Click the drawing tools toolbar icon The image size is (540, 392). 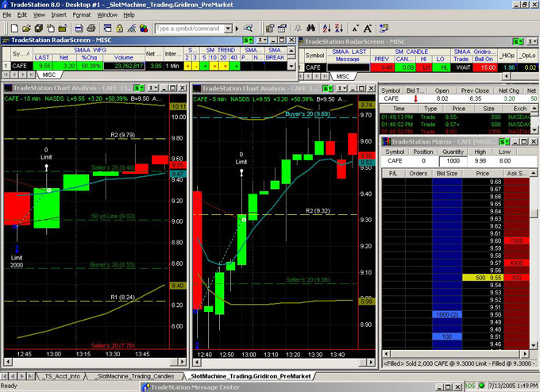(x=132, y=29)
